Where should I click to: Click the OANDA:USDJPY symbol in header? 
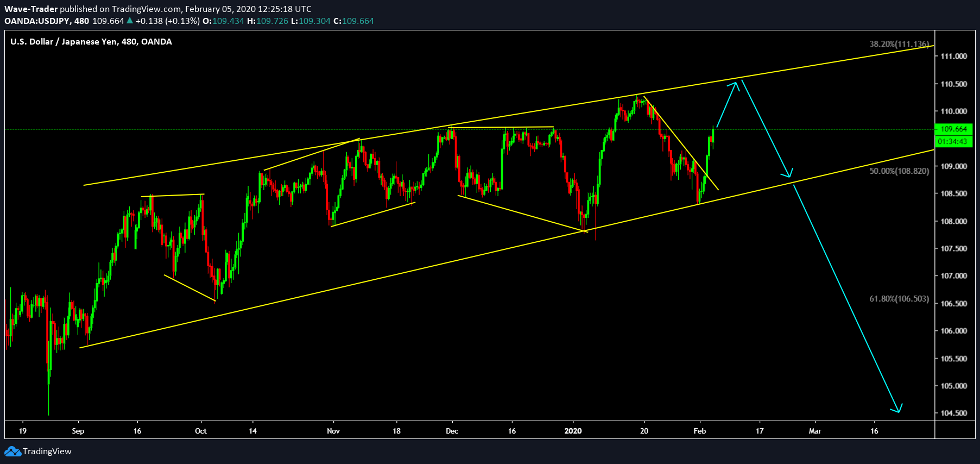tap(37, 21)
